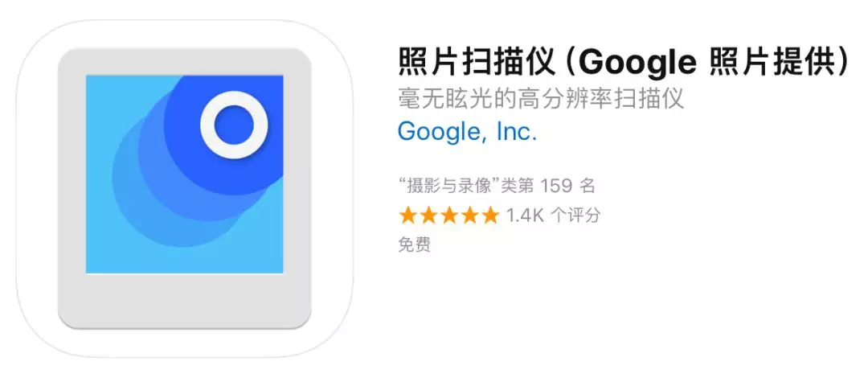Click the 类第 text in the ranking line
868x386 pixels.
coord(518,186)
